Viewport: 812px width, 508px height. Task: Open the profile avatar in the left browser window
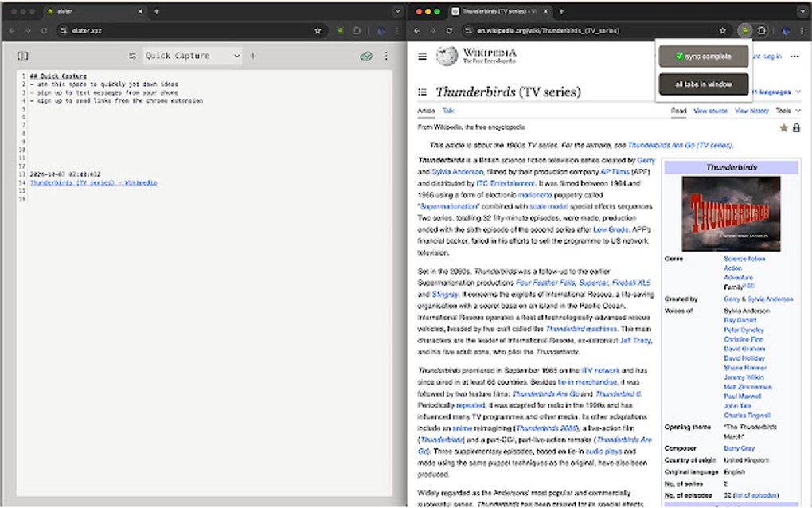[x=381, y=30]
